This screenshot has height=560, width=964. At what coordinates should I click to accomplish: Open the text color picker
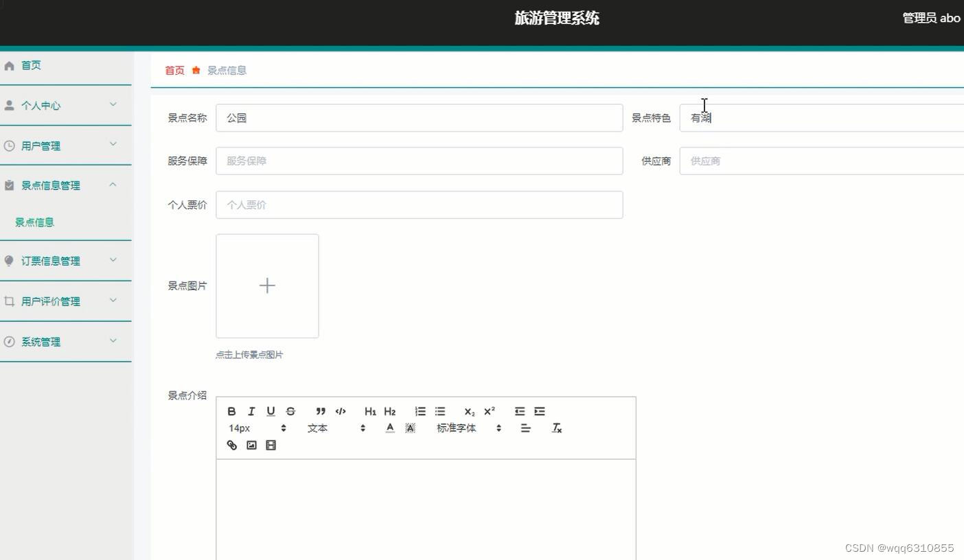coord(390,428)
